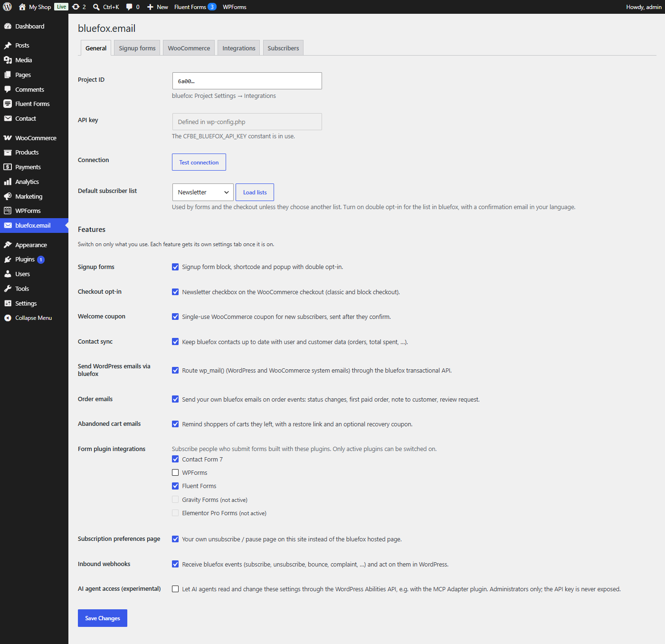Click the Project ID input field
The image size is (665, 644).
(x=247, y=81)
